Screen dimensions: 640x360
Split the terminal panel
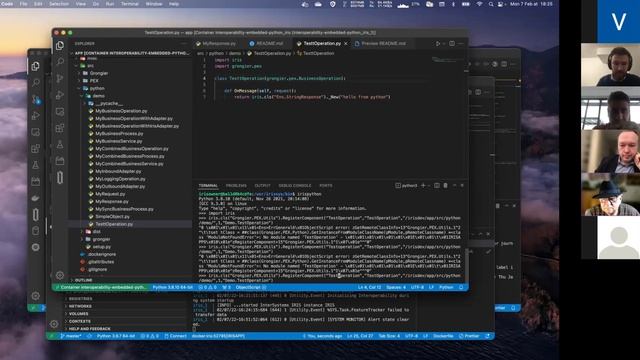[437, 185]
